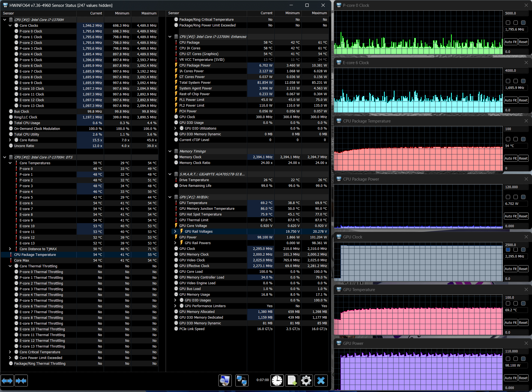Expand GPU Rail Voltages row

175,231
